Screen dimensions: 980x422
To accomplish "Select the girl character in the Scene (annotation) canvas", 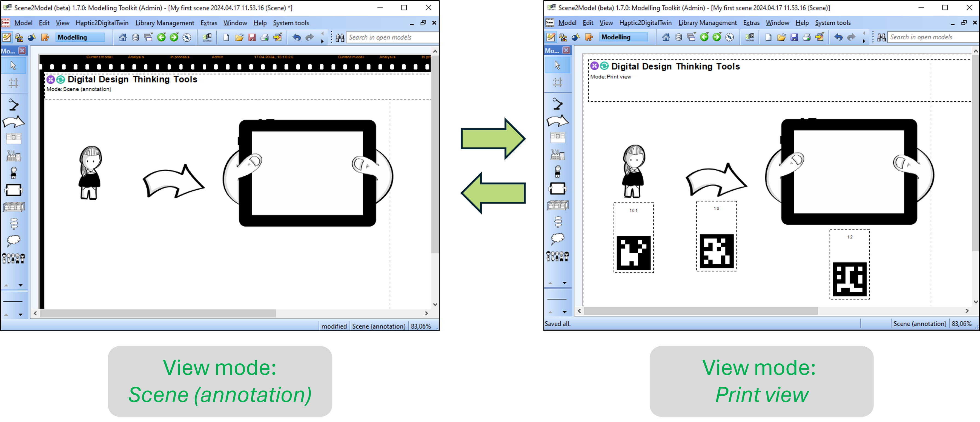I will click(x=90, y=172).
